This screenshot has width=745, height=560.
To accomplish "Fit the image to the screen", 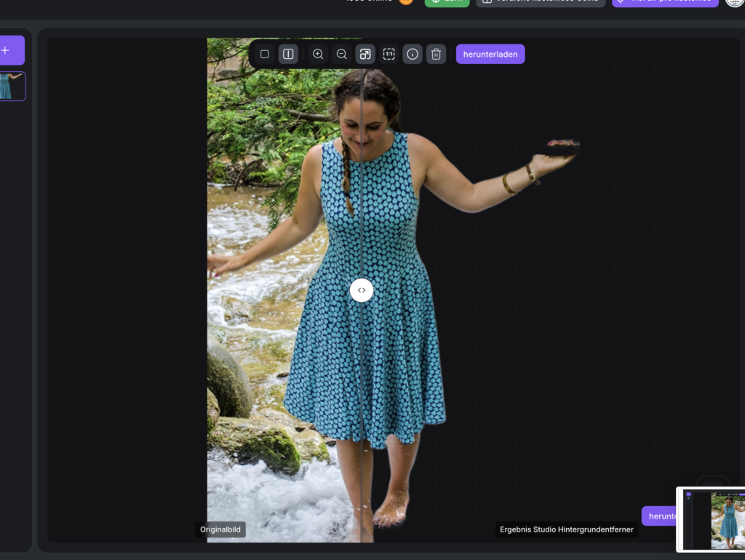I will [x=365, y=54].
